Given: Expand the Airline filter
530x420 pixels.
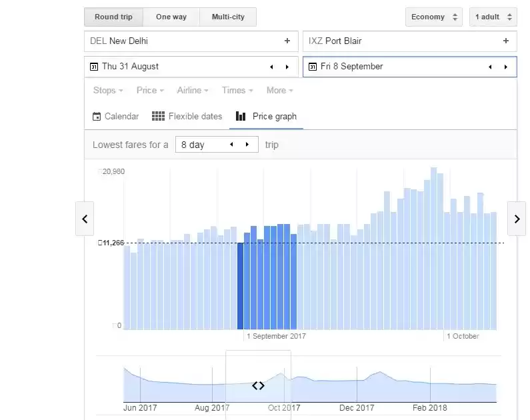Looking at the screenshot, I should pos(193,91).
